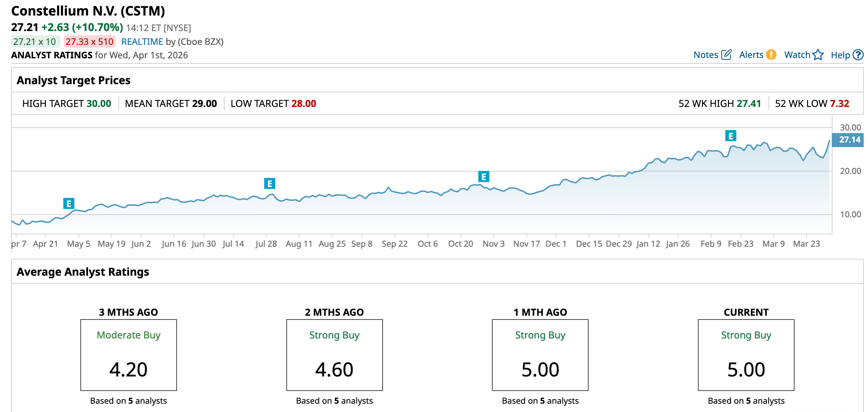Image resolution: width=868 pixels, height=412 pixels.
Task: Click earnings E marker near May 5
Action: pos(69,204)
